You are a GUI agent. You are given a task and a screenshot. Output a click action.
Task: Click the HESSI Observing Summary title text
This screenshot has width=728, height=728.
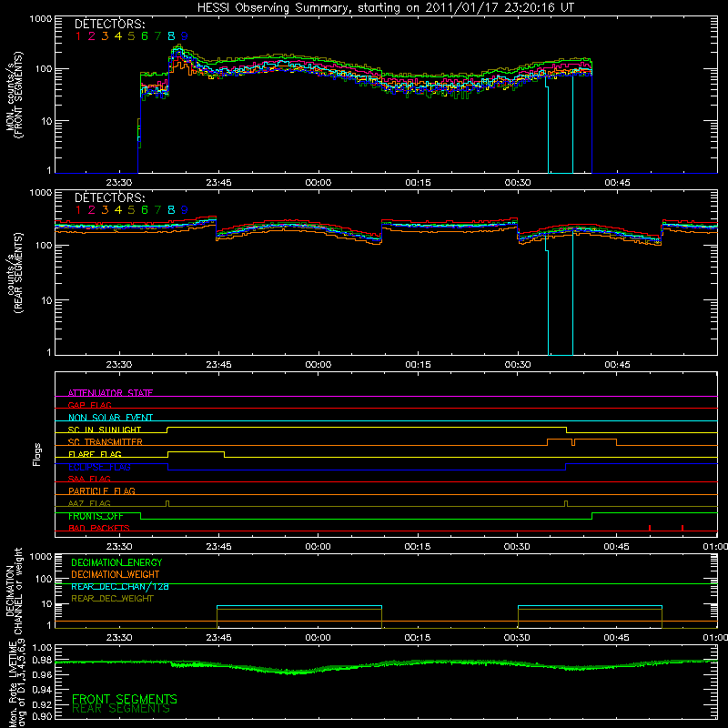(x=386, y=7)
